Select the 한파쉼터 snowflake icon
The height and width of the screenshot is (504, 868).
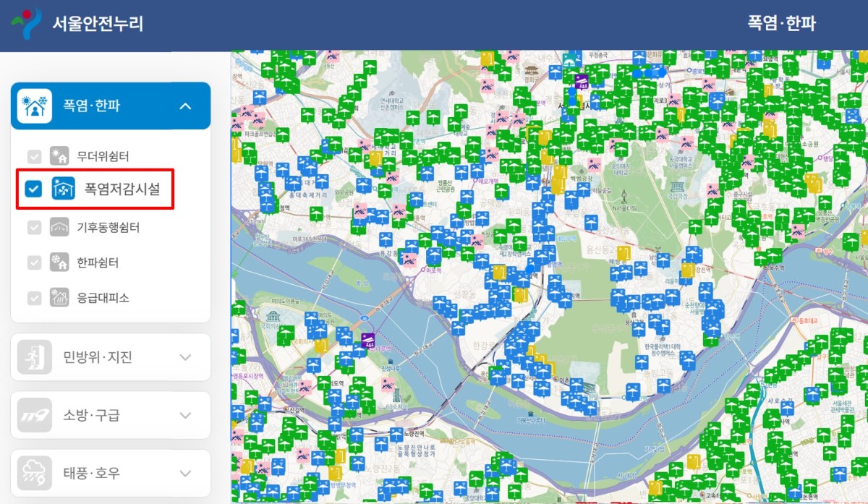[59, 262]
